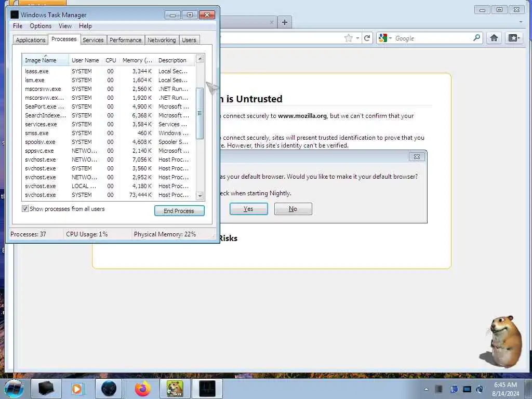
Task: Open the dark globe Nightly taskbar icon
Action: [109, 389]
